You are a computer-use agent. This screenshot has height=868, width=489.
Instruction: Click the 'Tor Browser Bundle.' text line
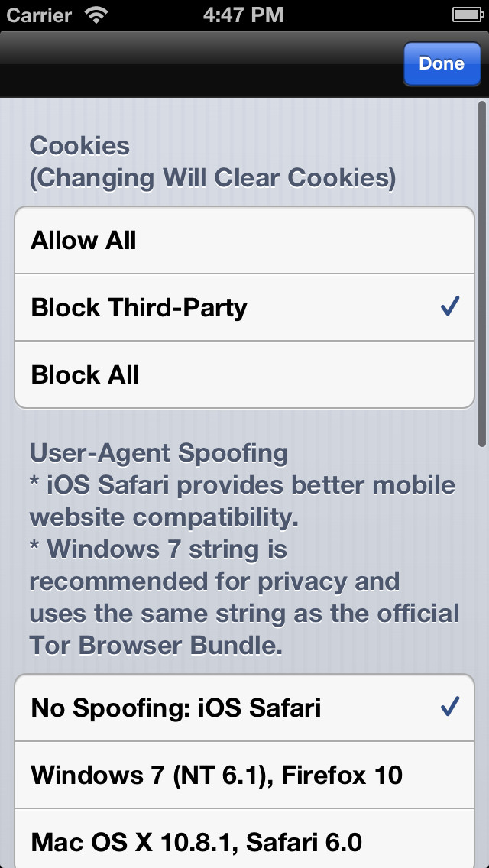156,646
